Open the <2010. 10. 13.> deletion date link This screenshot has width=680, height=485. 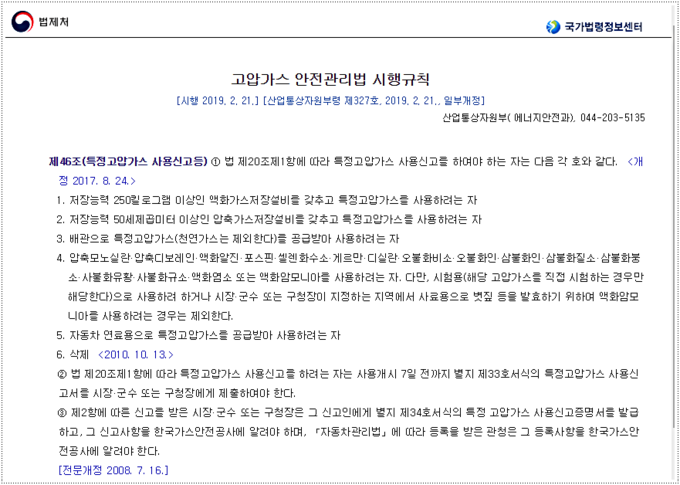tap(136, 354)
